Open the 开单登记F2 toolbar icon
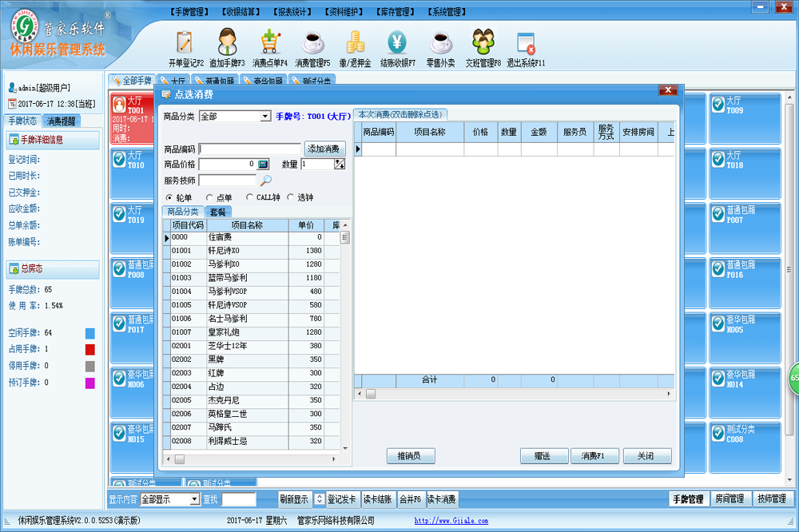 coord(185,42)
